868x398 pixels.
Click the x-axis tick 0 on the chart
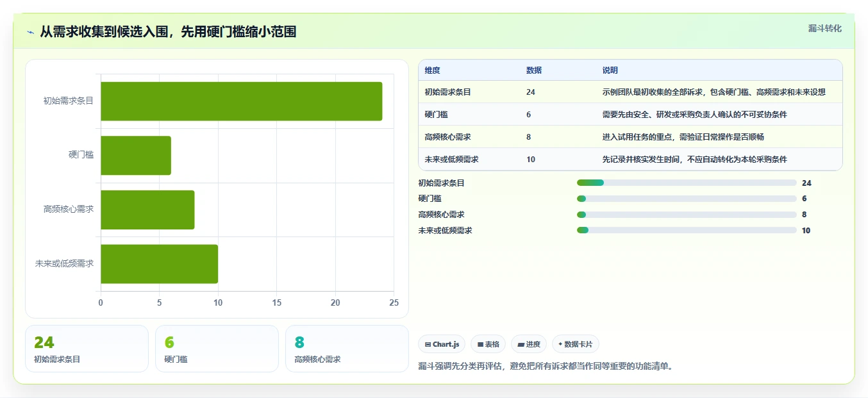(x=101, y=303)
